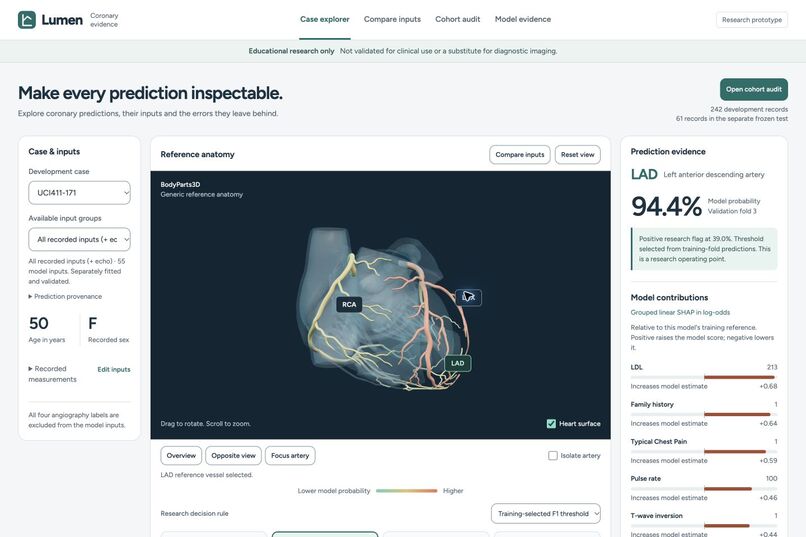The height and width of the screenshot is (537, 806).
Task: Select the LAD label on the heart
Action: [x=457, y=363]
